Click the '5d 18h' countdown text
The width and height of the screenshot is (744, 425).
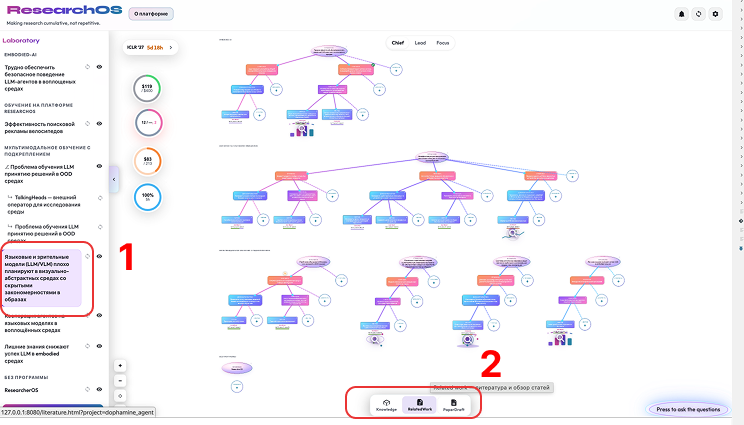(155, 47)
